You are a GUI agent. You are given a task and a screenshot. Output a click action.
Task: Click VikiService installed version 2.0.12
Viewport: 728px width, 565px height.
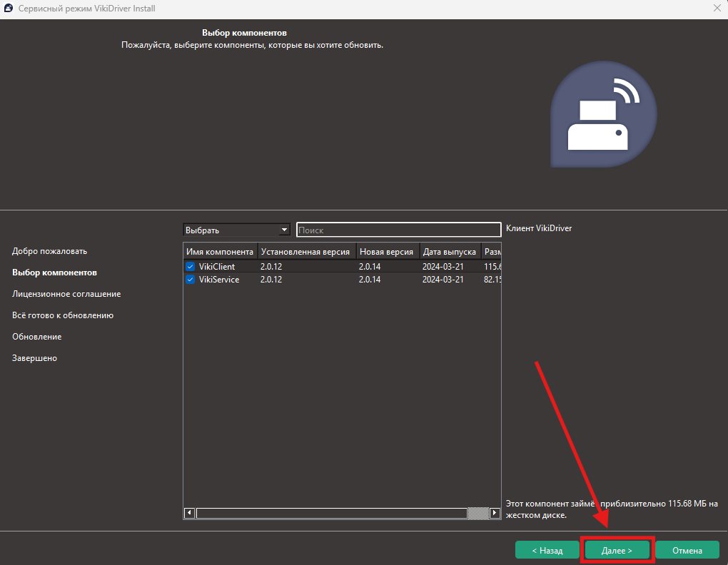271,280
